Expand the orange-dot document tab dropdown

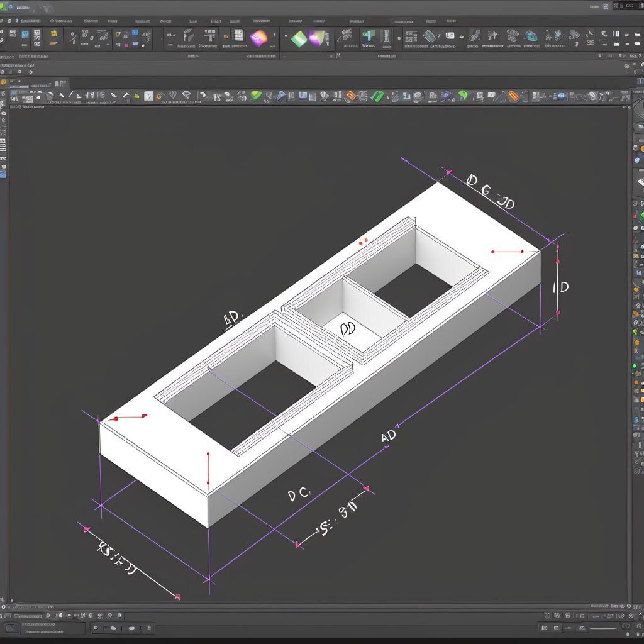pyautogui.click(x=4, y=82)
